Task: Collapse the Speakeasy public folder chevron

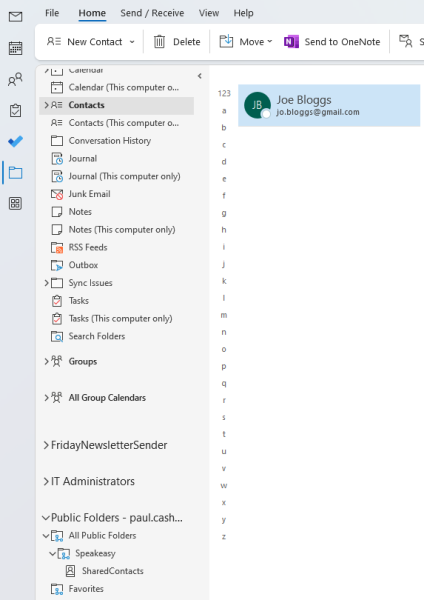Action: point(52,553)
